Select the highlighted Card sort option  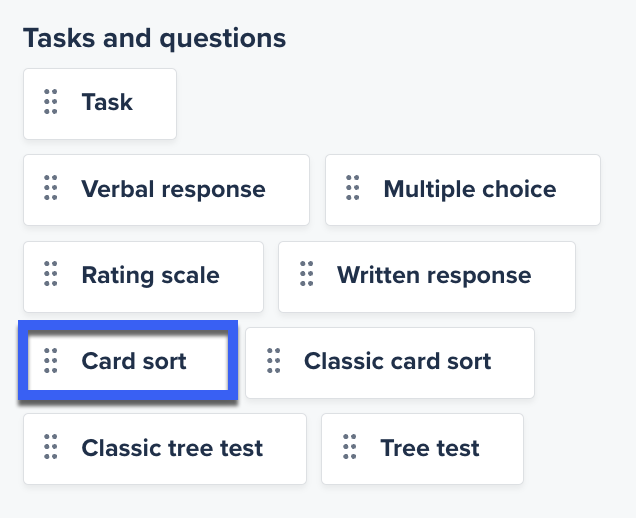(x=128, y=361)
